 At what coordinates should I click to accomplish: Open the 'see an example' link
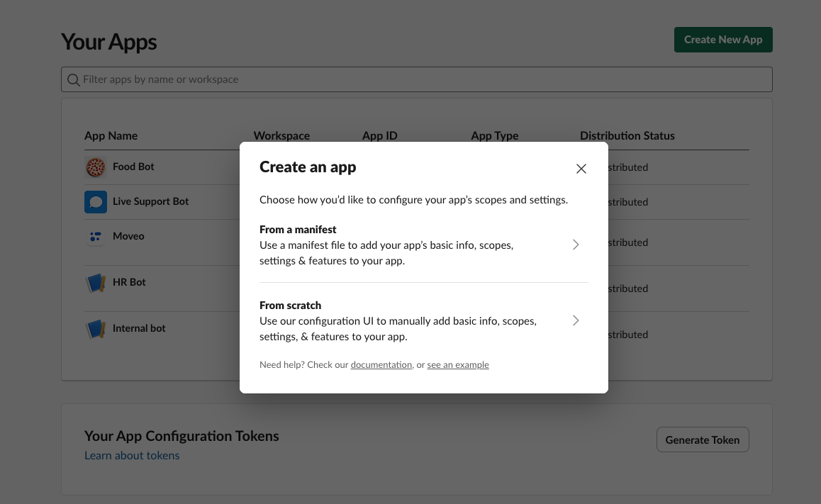[x=458, y=364]
